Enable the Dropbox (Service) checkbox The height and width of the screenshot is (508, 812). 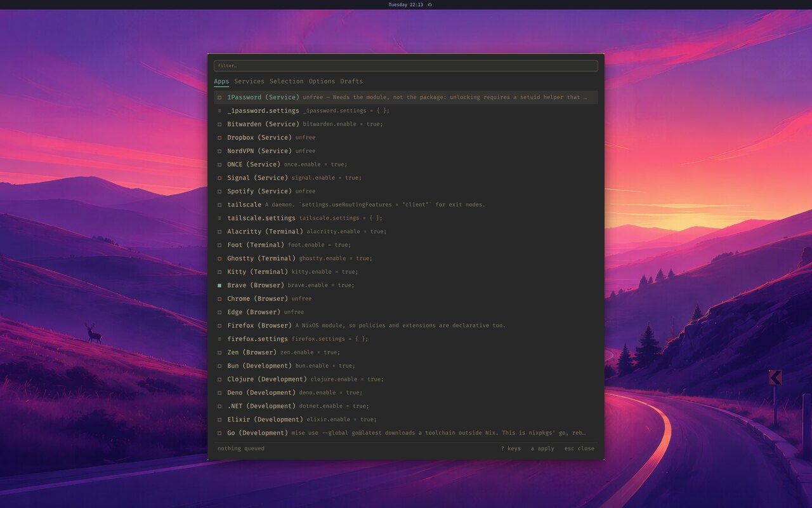pos(219,138)
